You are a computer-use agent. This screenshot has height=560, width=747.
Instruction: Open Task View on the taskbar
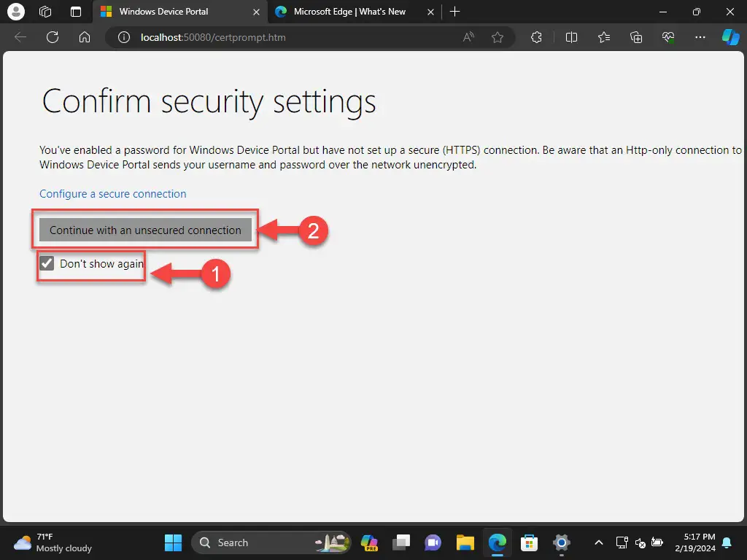401,542
